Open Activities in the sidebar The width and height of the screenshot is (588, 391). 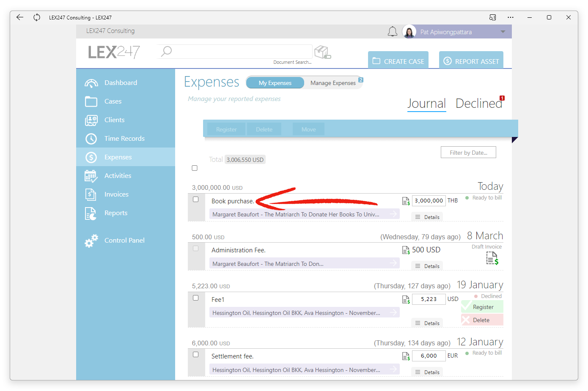click(x=126, y=176)
